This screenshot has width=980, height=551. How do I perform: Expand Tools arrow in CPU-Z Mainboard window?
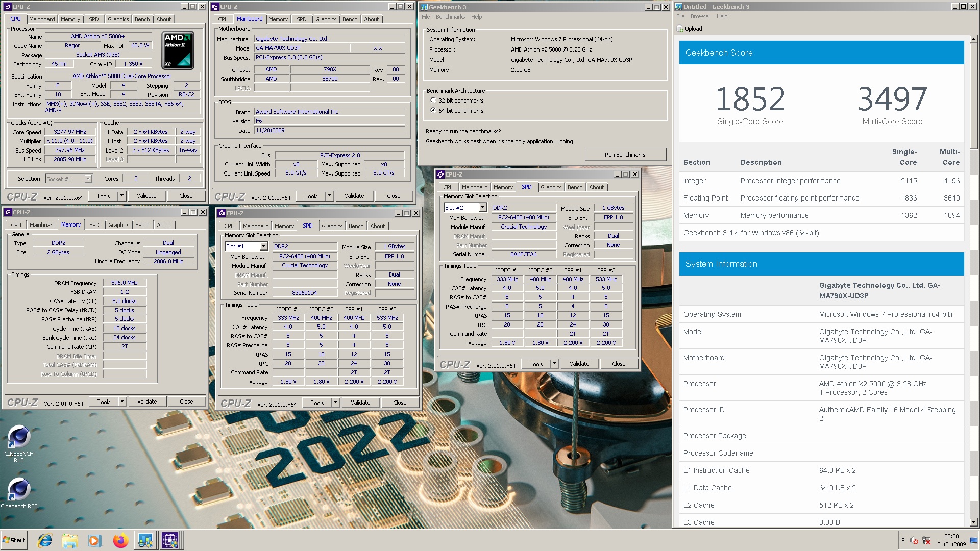(329, 196)
